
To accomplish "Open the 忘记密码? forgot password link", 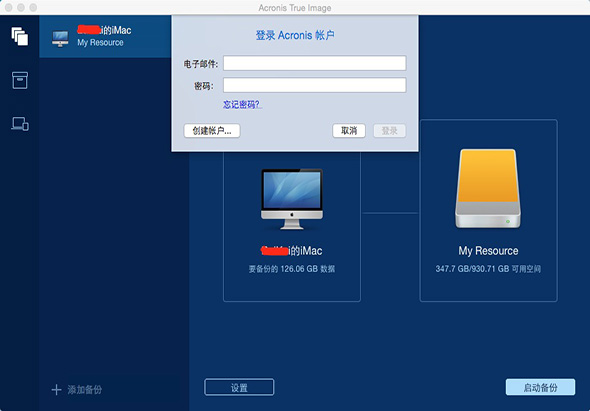I will pyautogui.click(x=242, y=105).
